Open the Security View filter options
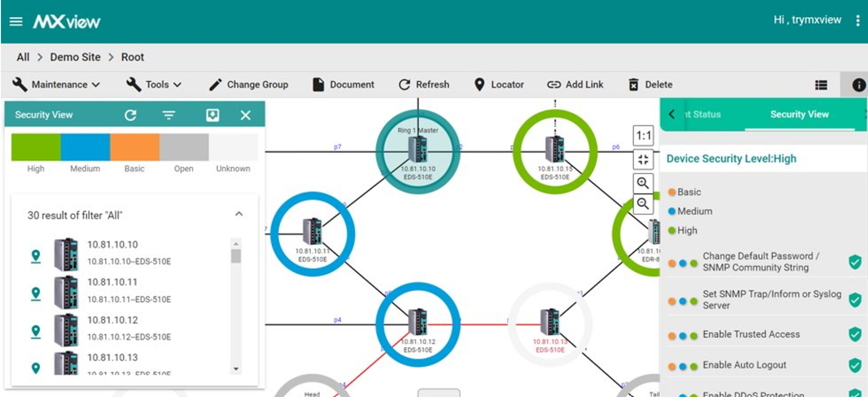The width and height of the screenshot is (868, 397). (x=169, y=115)
